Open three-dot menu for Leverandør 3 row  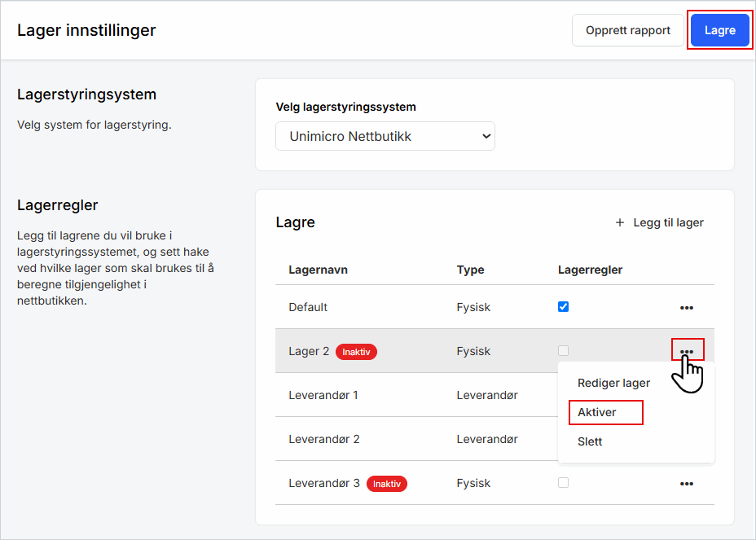click(687, 484)
